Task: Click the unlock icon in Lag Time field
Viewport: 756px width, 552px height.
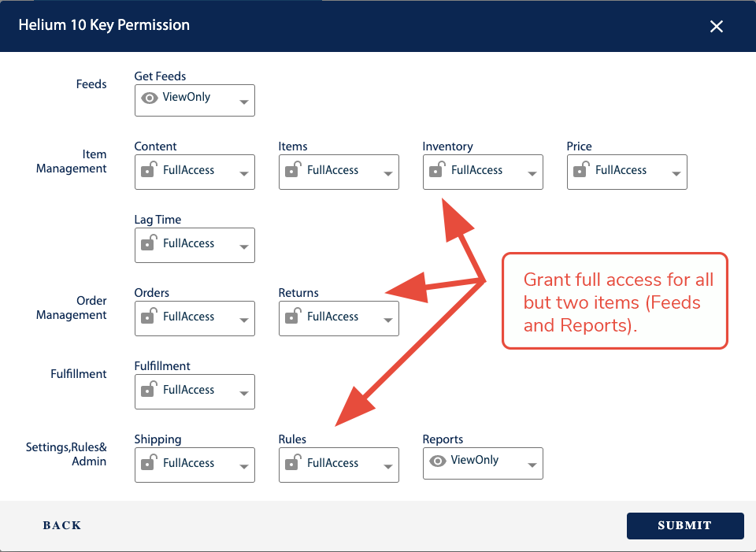Action: (147, 243)
